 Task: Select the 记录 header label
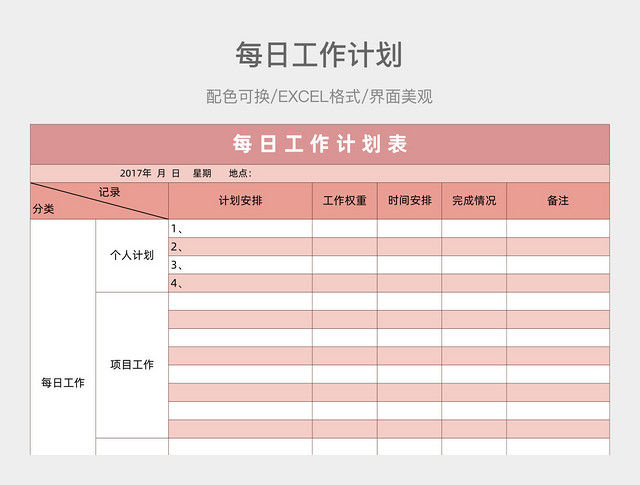click(109, 192)
